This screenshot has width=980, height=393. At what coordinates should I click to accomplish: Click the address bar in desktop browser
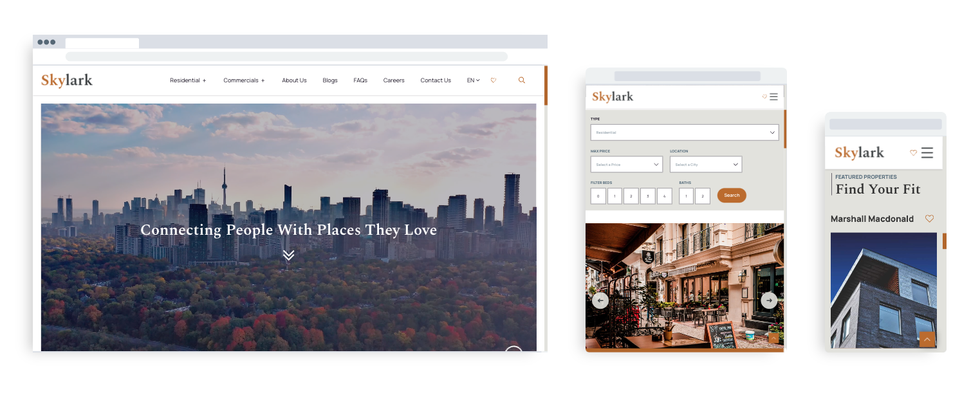pyautogui.click(x=286, y=57)
